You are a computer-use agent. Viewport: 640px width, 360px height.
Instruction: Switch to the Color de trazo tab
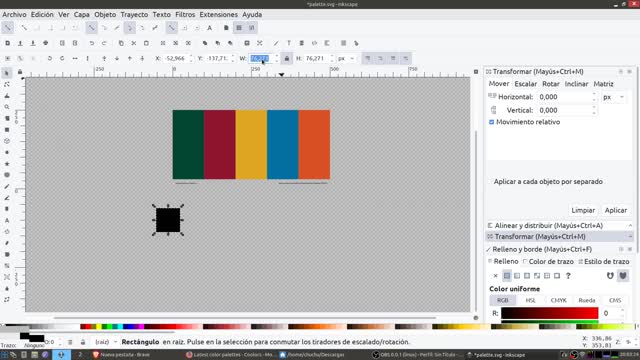[x=548, y=262]
